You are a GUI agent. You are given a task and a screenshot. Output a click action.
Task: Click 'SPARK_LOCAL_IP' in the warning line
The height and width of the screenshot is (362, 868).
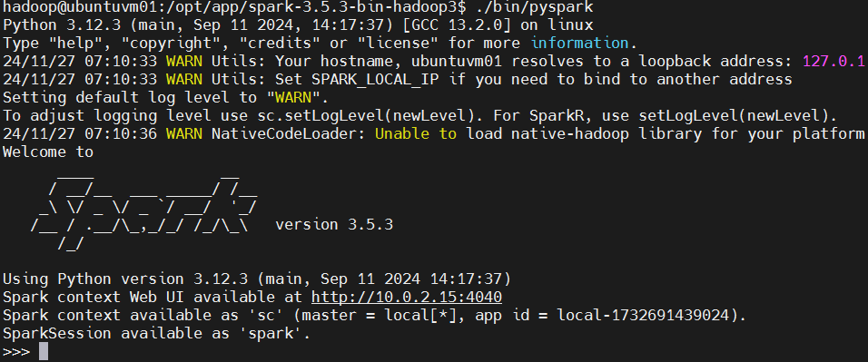coord(375,80)
